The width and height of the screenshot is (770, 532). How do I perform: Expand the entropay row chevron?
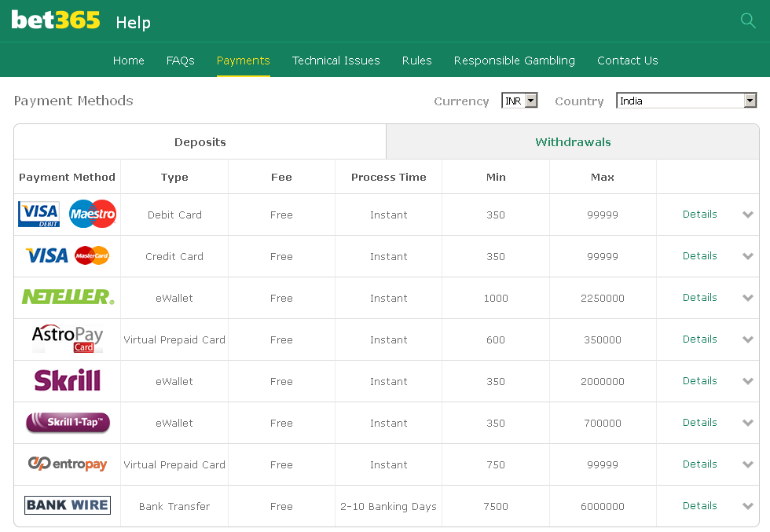point(748,464)
